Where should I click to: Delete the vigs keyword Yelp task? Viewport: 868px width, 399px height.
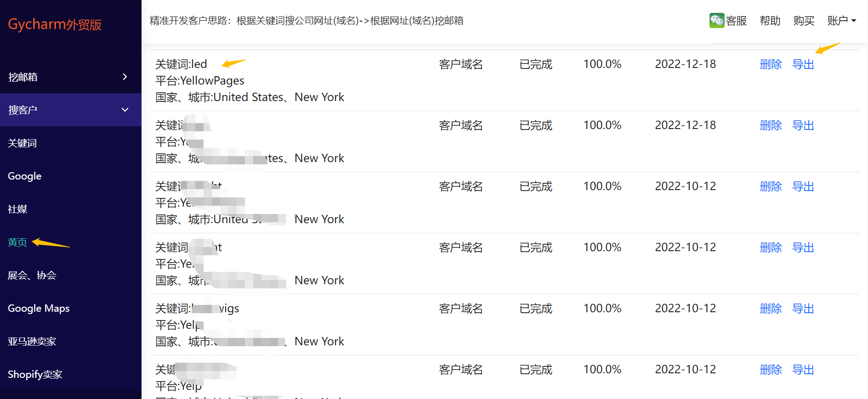pos(771,309)
